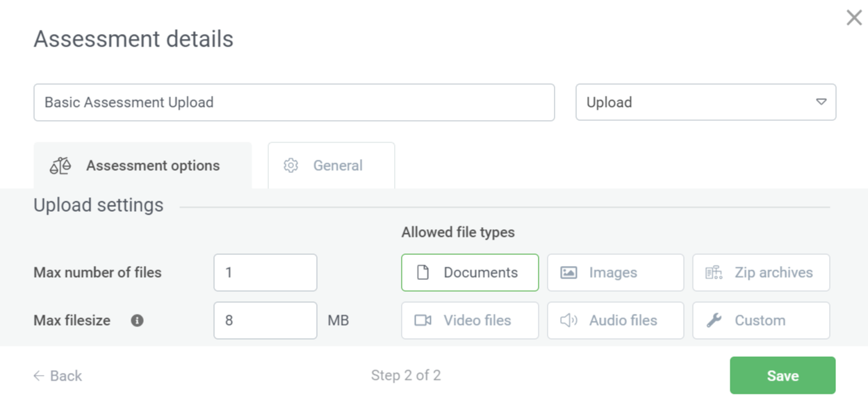868x400 pixels.
Task: Click the info icon beside Max filesize
Action: (x=138, y=321)
